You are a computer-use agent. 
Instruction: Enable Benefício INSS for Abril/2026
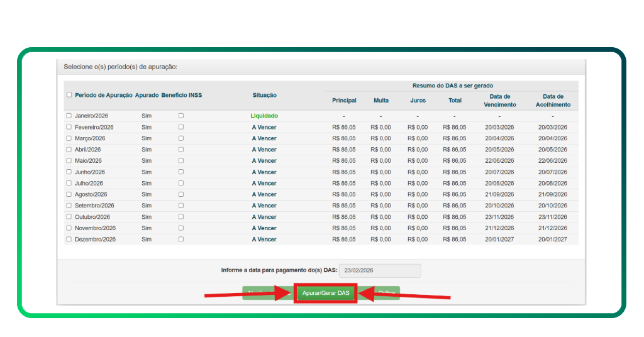tap(181, 150)
